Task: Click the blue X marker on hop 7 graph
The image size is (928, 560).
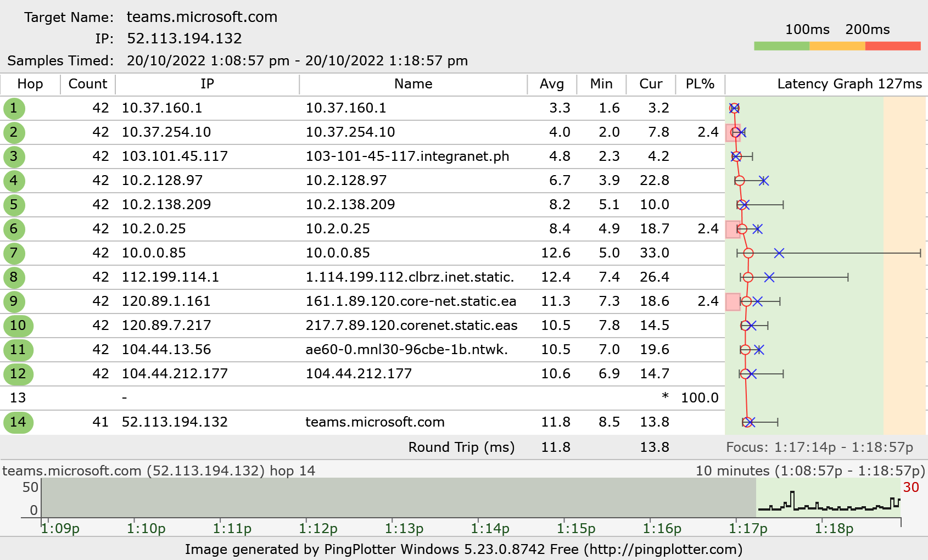Action: 779,253
